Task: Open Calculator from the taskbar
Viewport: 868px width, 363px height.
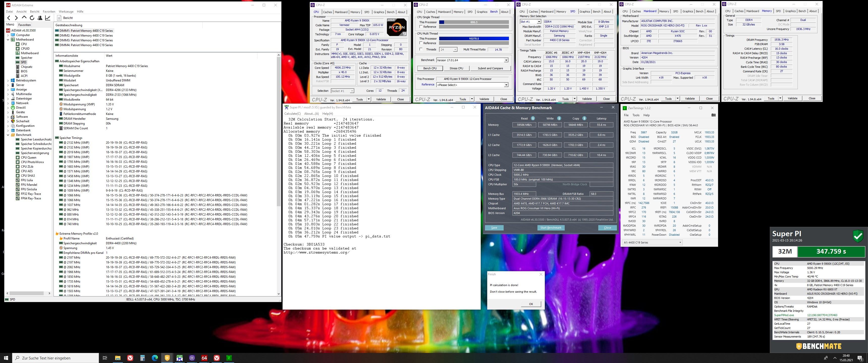Action: 143,358
